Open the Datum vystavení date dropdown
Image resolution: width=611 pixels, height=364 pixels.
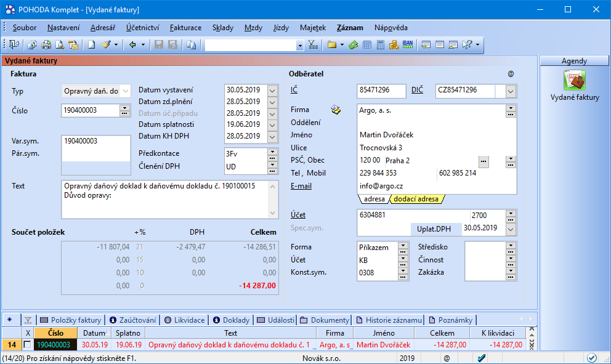(x=272, y=91)
